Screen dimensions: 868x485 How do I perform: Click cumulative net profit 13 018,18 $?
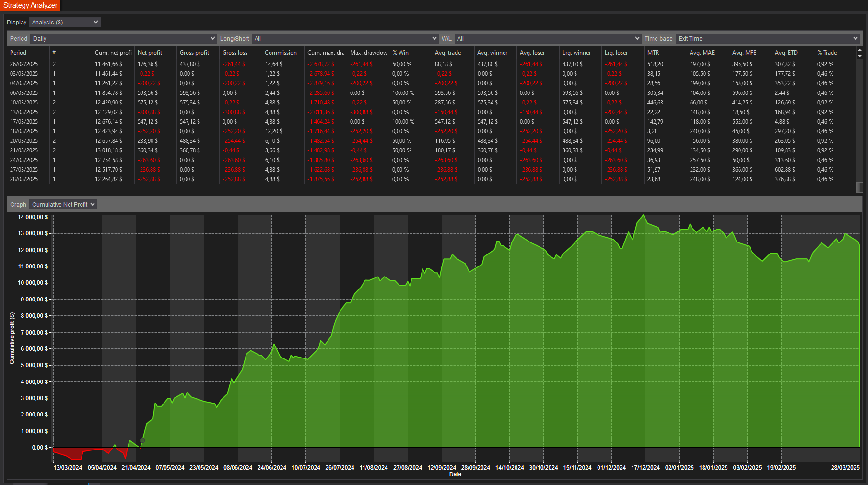(108, 150)
